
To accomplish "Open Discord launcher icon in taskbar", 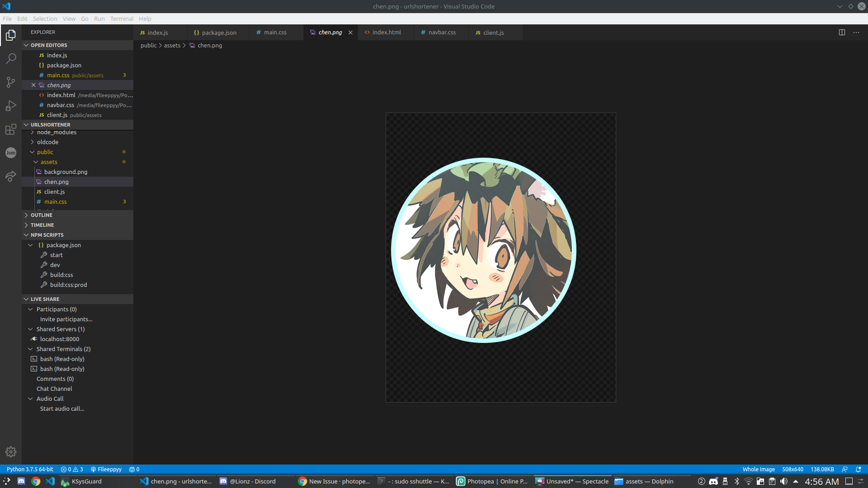I will pos(21,481).
